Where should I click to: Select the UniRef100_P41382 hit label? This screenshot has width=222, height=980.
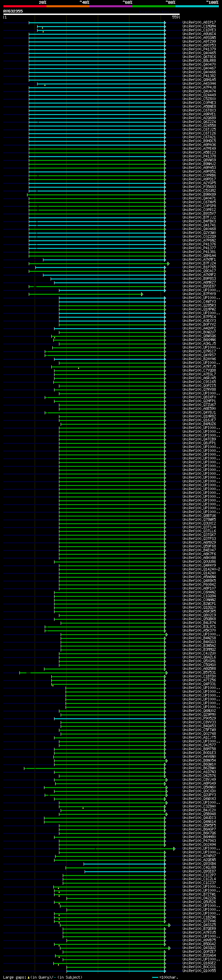coord(199,76)
